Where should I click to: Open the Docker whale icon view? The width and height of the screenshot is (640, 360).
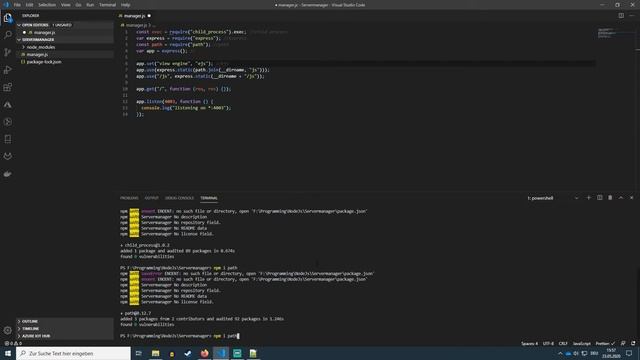pyautogui.click(x=8, y=174)
